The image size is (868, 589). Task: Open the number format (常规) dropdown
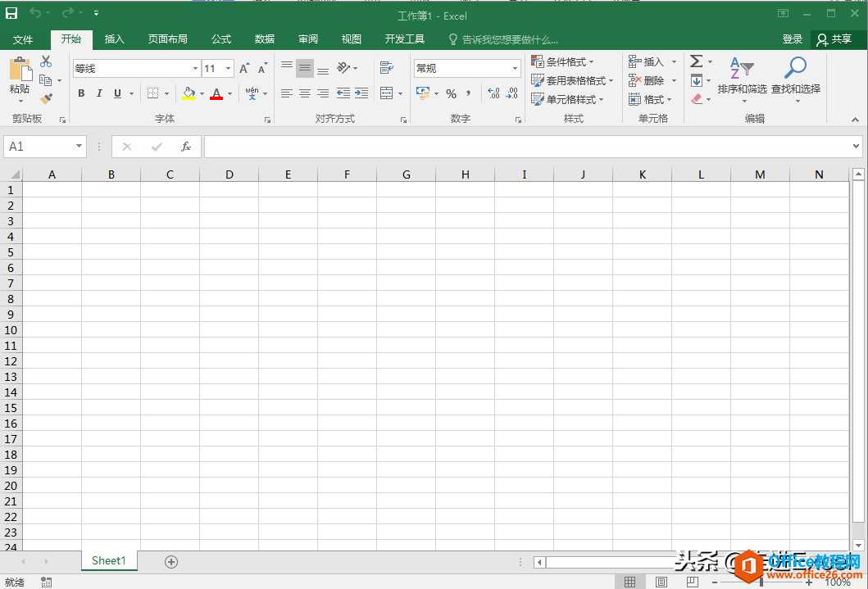point(514,68)
